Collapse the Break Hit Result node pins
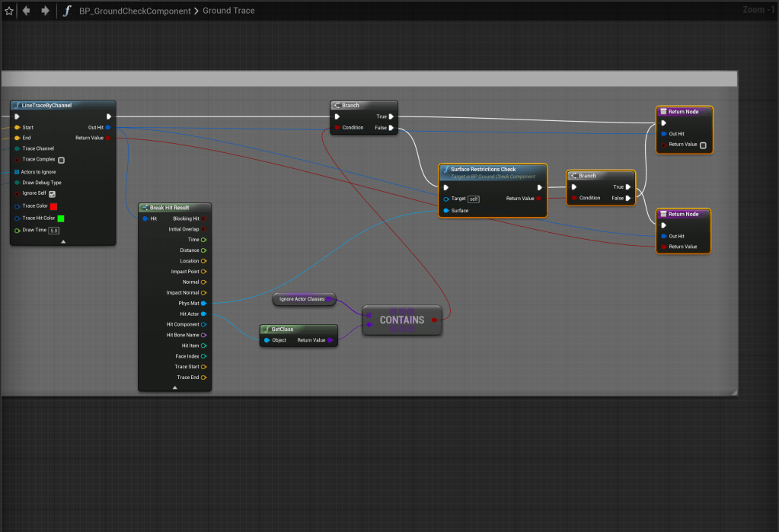Screen dimensions: 779x532 tap(174, 387)
